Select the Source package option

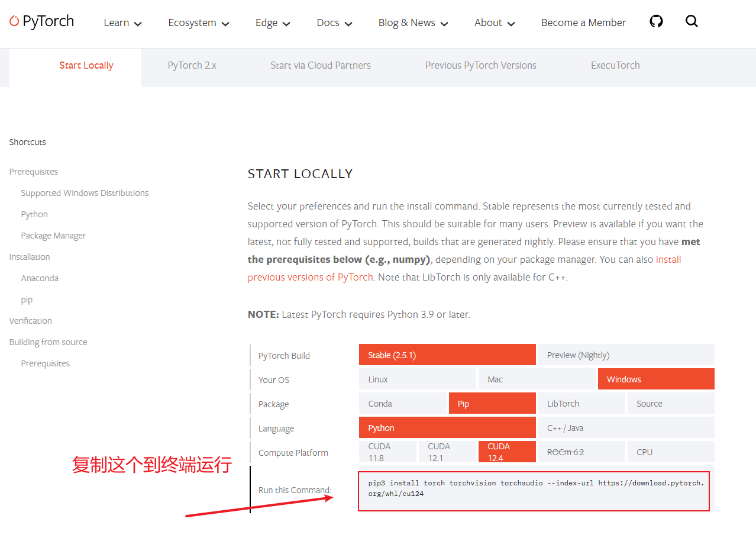[x=671, y=404]
